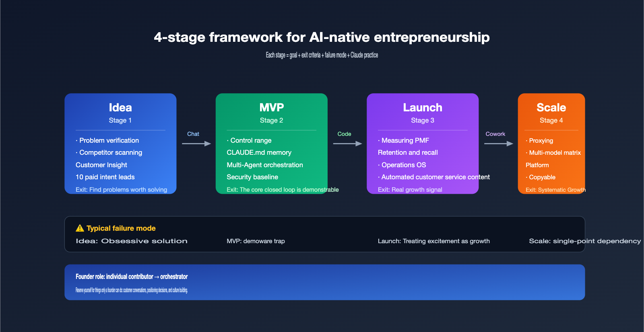Click "Exit: Real growth signal" line
This screenshot has width=644, height=332.
(410, 190)
